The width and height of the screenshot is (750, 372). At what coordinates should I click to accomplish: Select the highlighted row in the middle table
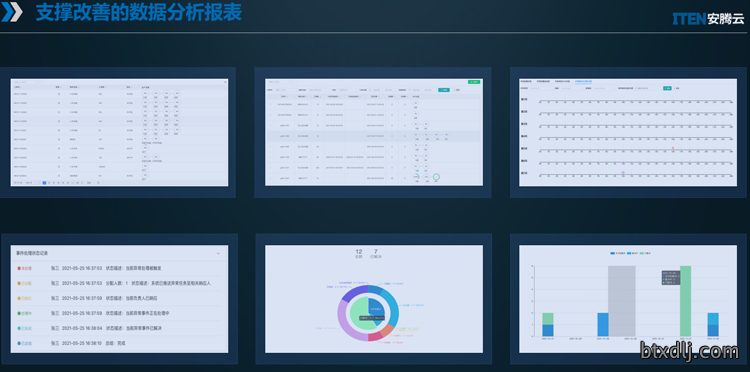click(374, 136)
